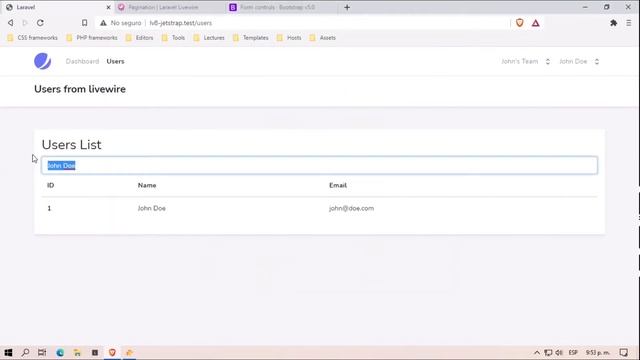Click the john@doe.com email cell
The image size is (640, 360).
[351, 208]
